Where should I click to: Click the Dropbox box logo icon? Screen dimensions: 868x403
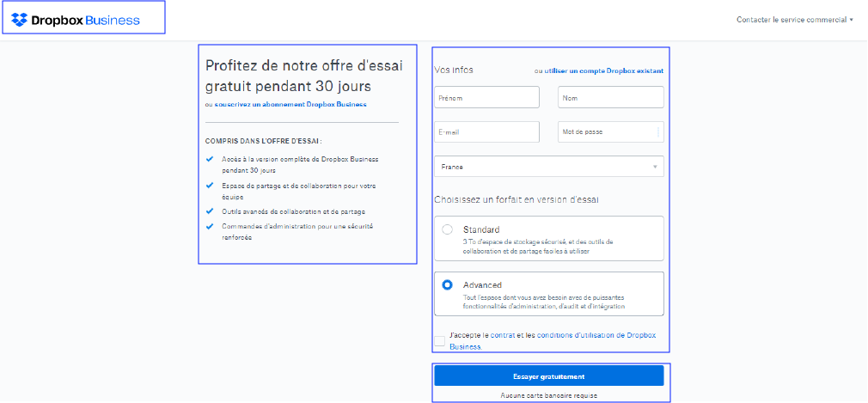(x=19, y=20)
